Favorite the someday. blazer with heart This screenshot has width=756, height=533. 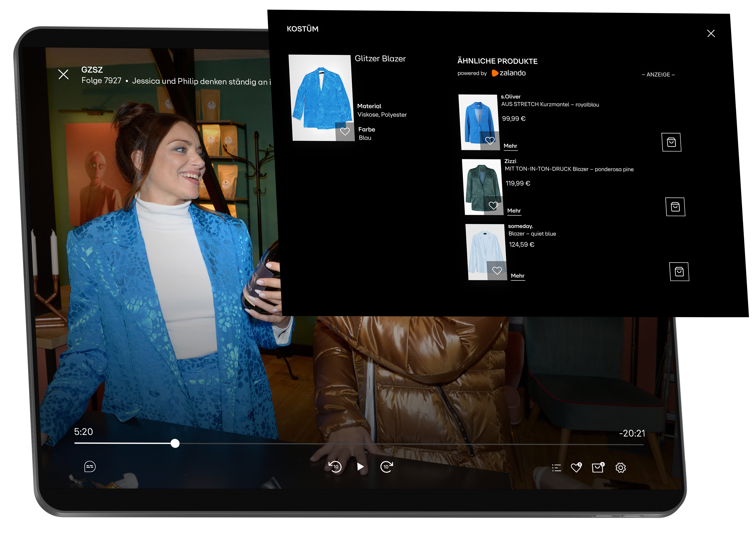[x=497, y=271]
